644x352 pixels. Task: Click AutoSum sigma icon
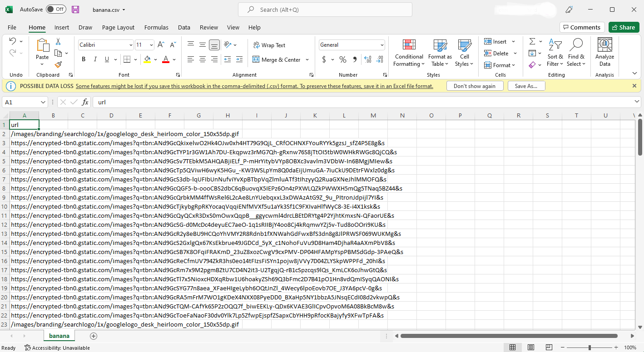coord(532,42)
